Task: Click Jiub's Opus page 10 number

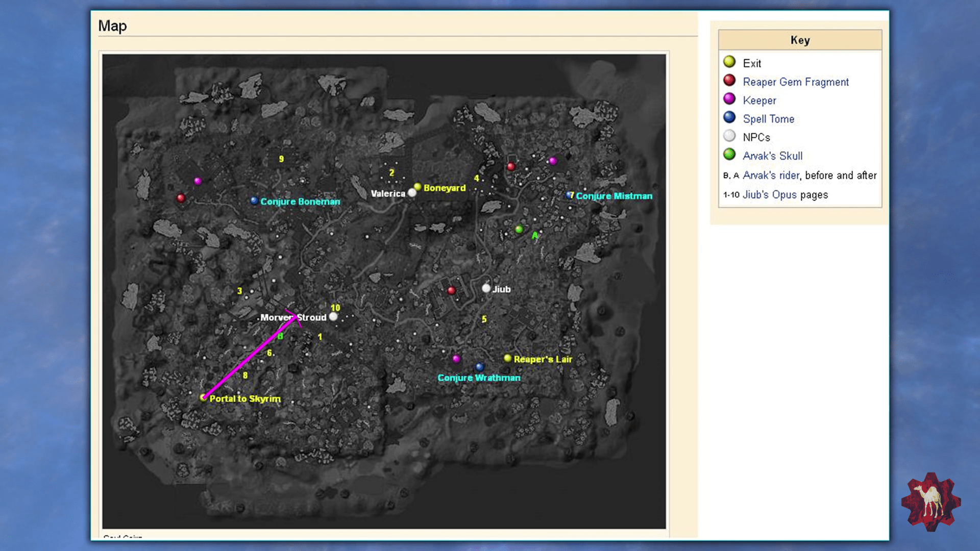Action: click(335, 308)
